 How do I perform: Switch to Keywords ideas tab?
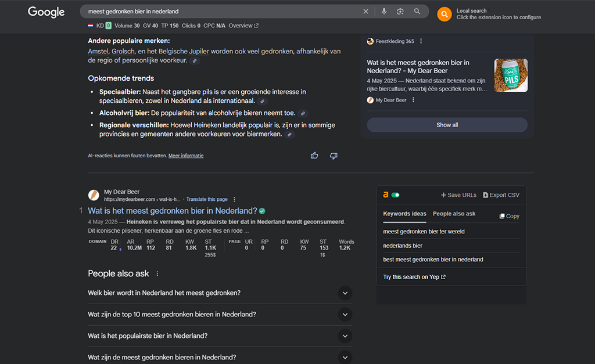point(404,214)
